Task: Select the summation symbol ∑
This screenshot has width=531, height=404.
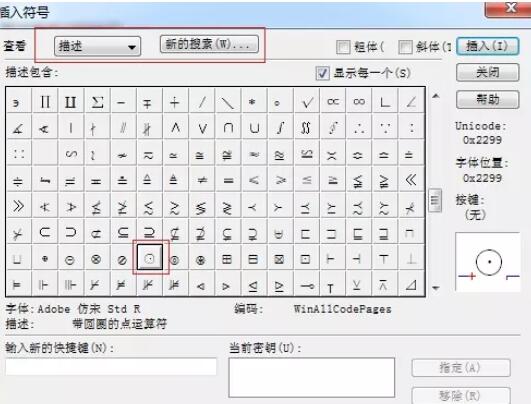Action: (98, 101)
